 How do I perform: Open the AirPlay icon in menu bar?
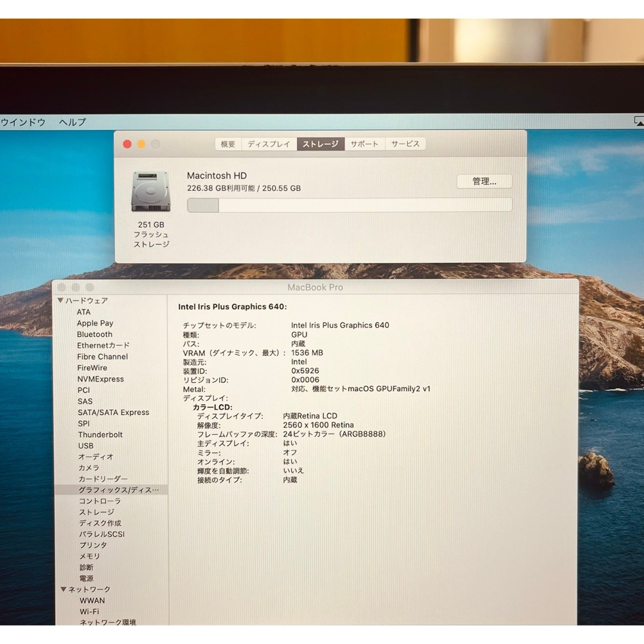[639, 122]
